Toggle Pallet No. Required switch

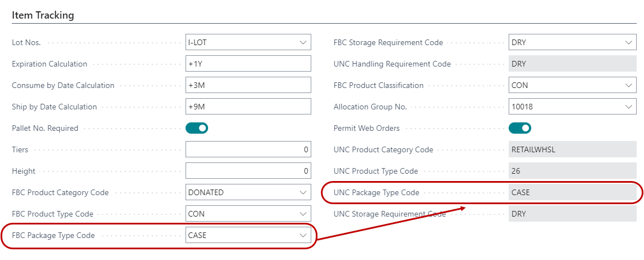coord(197,128)
